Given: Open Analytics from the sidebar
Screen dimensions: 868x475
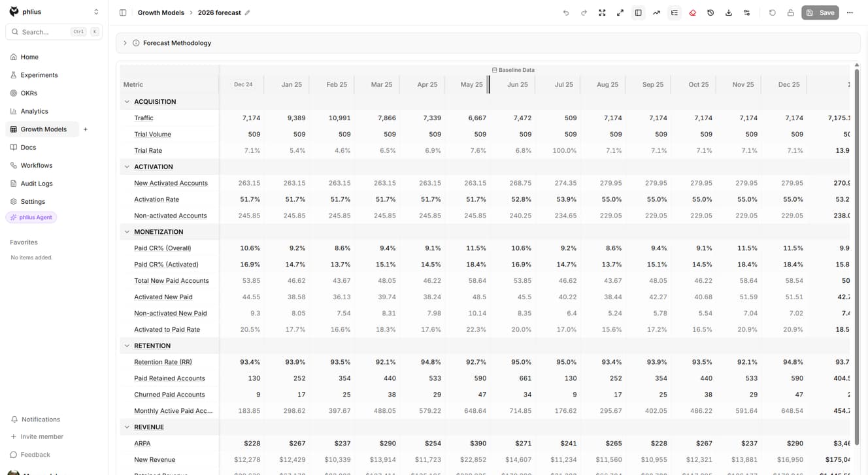Looking at the screenshot, I should [35, 110].
